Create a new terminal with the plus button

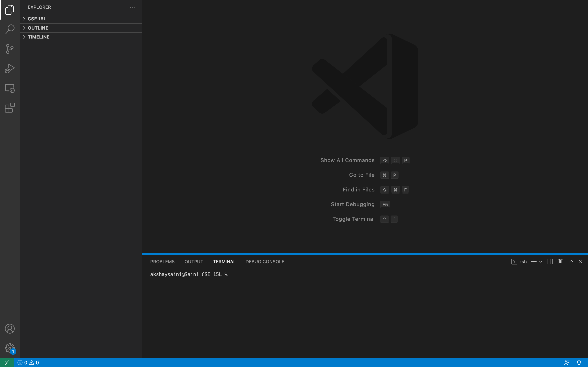click(x=533, y=261)
